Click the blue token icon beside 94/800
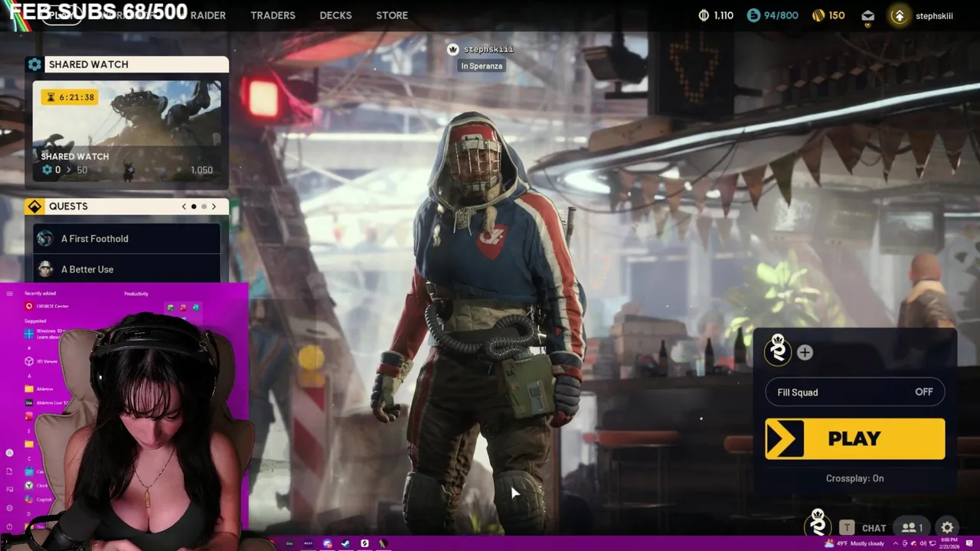980x551 pixels. pos(753,15)
